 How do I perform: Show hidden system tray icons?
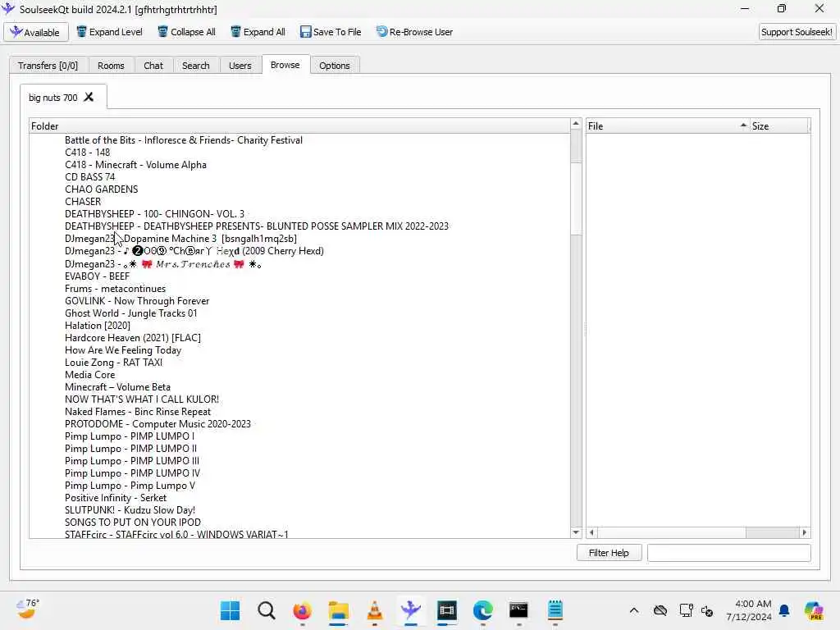pos(634,610)
